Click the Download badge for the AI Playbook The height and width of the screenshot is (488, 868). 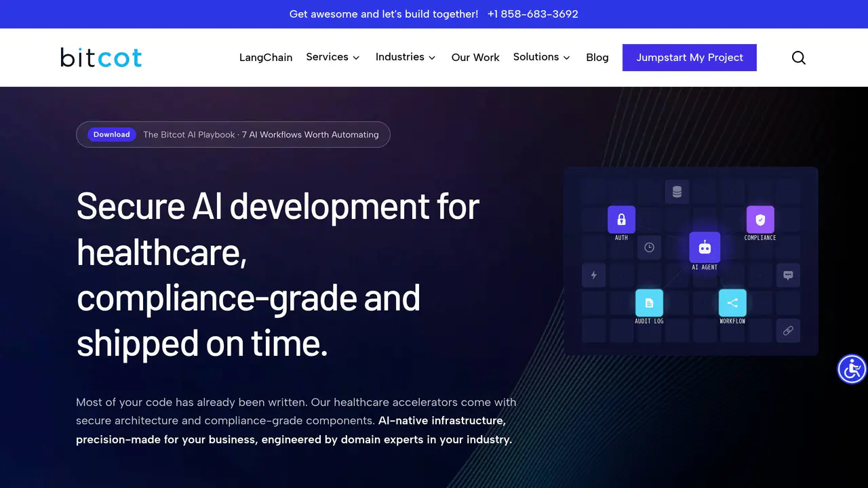point(112,134)
